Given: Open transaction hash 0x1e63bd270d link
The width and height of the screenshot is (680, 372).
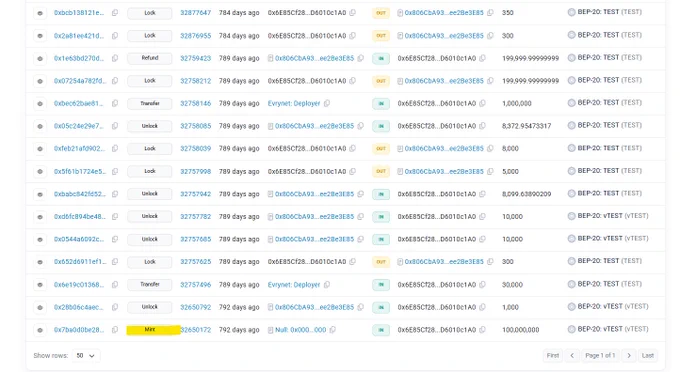Looking at the screenshot, I should 79,58.
